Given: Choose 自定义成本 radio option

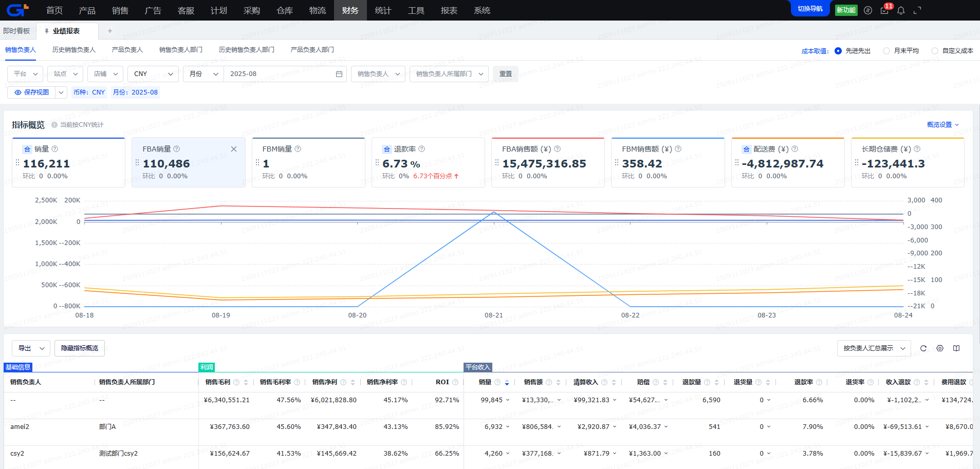Looking at the screenshot, I should click(x=935, y=51).
